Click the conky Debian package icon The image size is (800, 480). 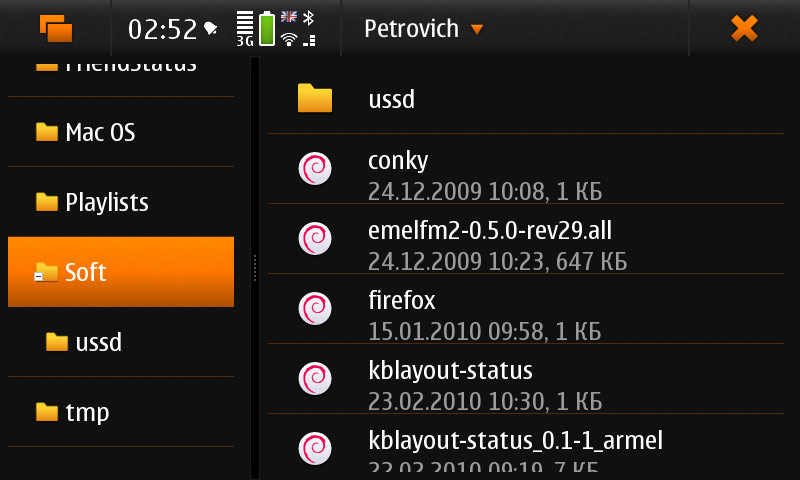315,168
